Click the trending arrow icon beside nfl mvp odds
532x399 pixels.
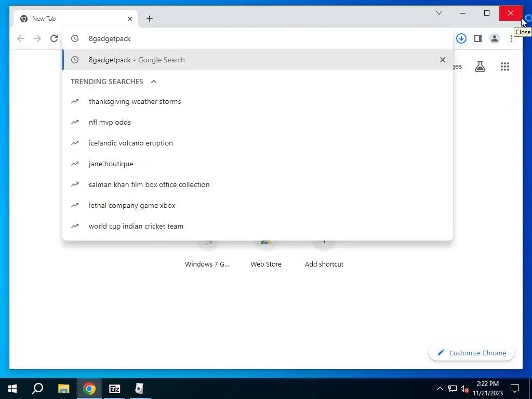[x=75, y=122]
